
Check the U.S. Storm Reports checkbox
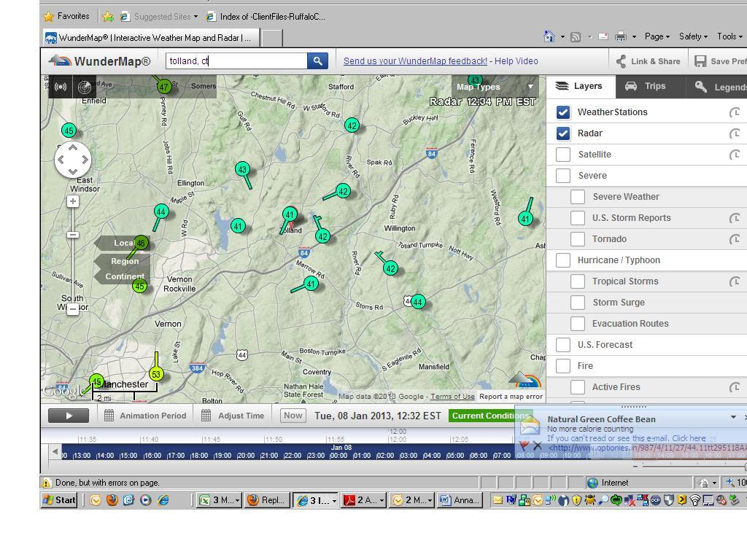[x=578, y=217]
